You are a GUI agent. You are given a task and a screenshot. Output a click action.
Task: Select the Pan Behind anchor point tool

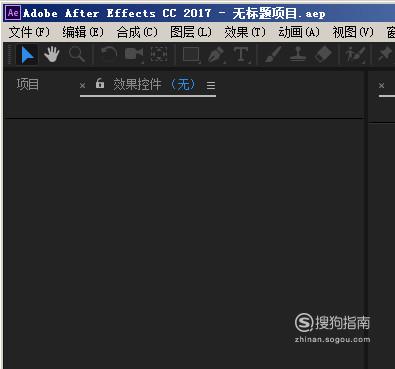(x=159, y=54)
